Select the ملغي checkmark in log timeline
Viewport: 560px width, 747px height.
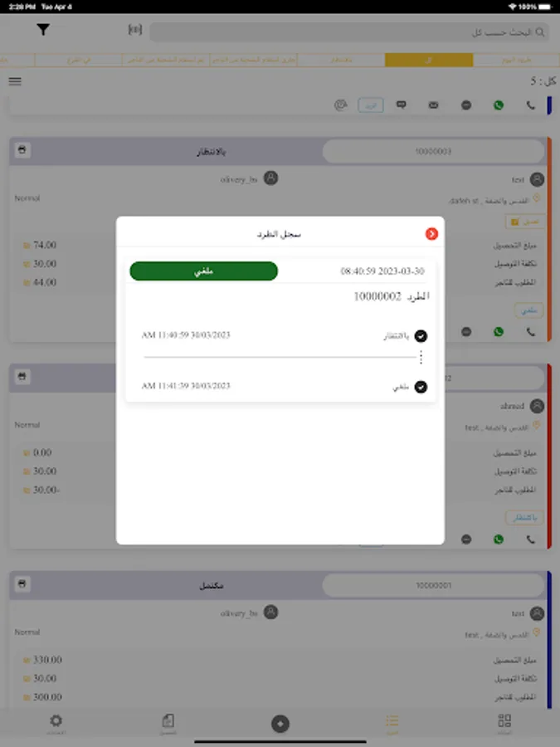click(x=421, y=387)
